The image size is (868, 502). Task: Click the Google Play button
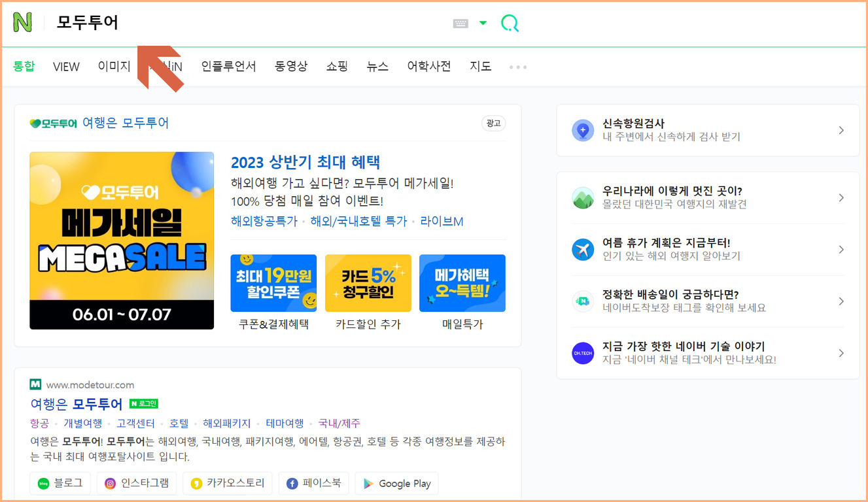(x=396, y=484)
